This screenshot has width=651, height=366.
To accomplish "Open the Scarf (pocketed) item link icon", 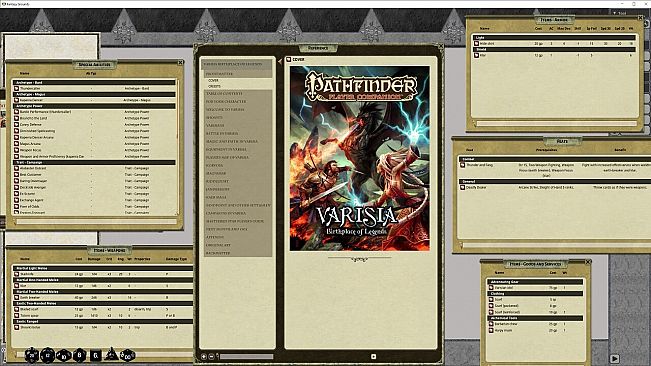I will pyautogui.click(x=491, y=306).
